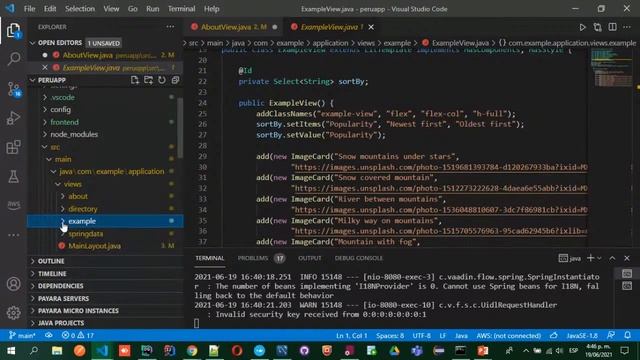This screenshot has height=360, width=640.
Task: Select the about folder in tree
Action: [x=78, y=196]
